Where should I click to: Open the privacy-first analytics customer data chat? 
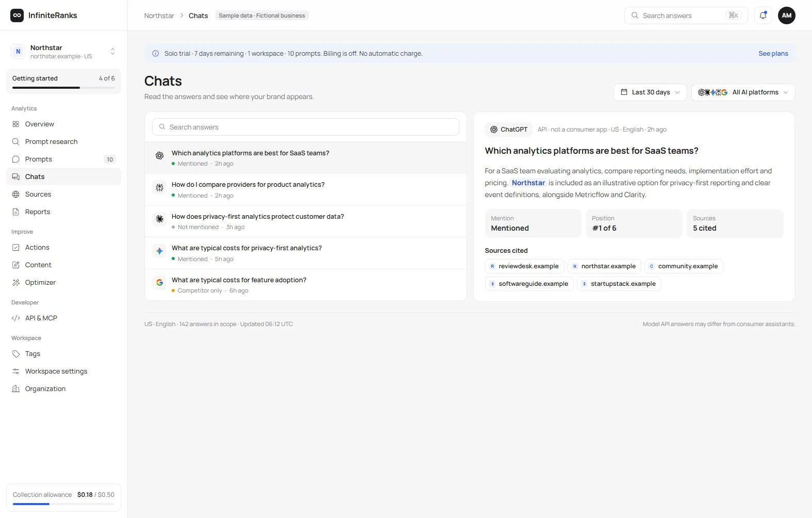click(x=305, y=221)
